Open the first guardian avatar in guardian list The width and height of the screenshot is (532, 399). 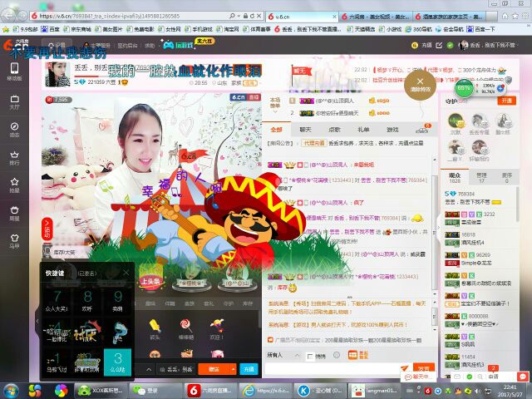pyautogui.click(x=456, y=121)
